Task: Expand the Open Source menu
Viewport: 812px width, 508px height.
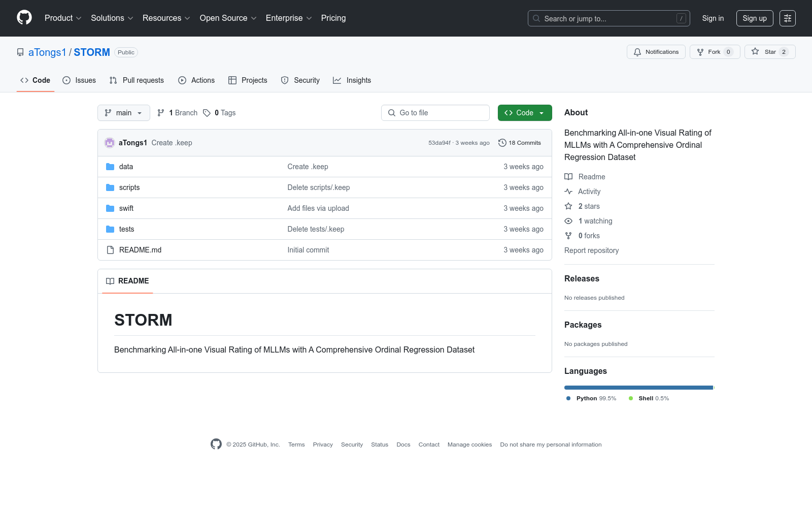Action: coord(228,18)
